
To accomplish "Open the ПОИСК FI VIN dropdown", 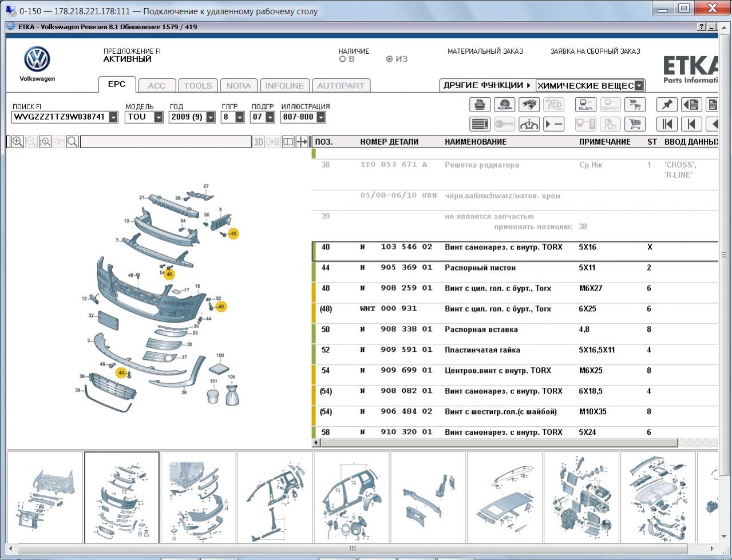I will point(113,117).
